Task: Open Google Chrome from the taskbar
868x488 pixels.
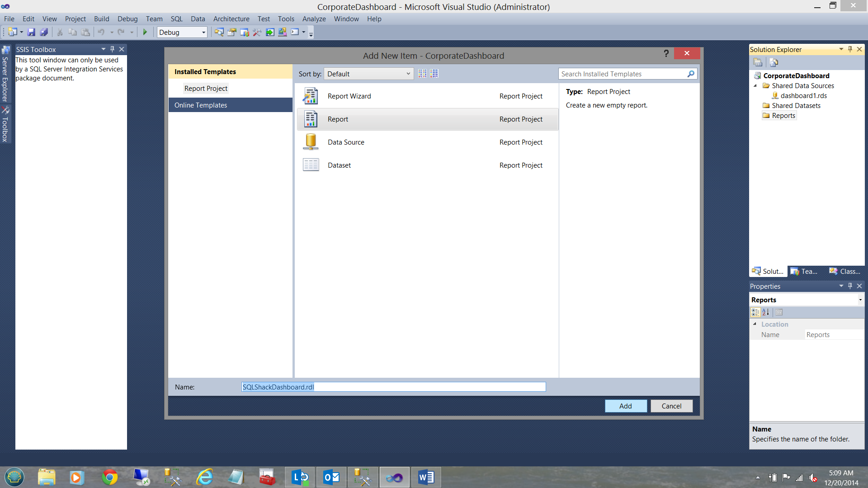Action: tap(109, 477)
